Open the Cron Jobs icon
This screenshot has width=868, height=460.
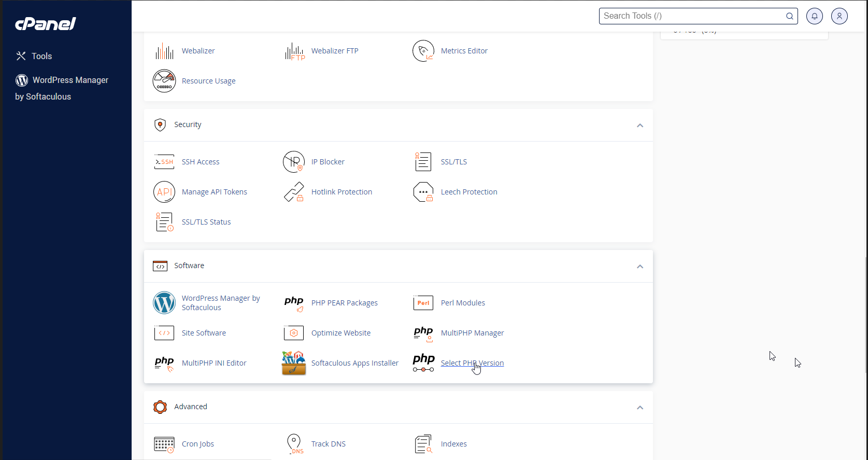pyautogui.click(x=164, y=444)
